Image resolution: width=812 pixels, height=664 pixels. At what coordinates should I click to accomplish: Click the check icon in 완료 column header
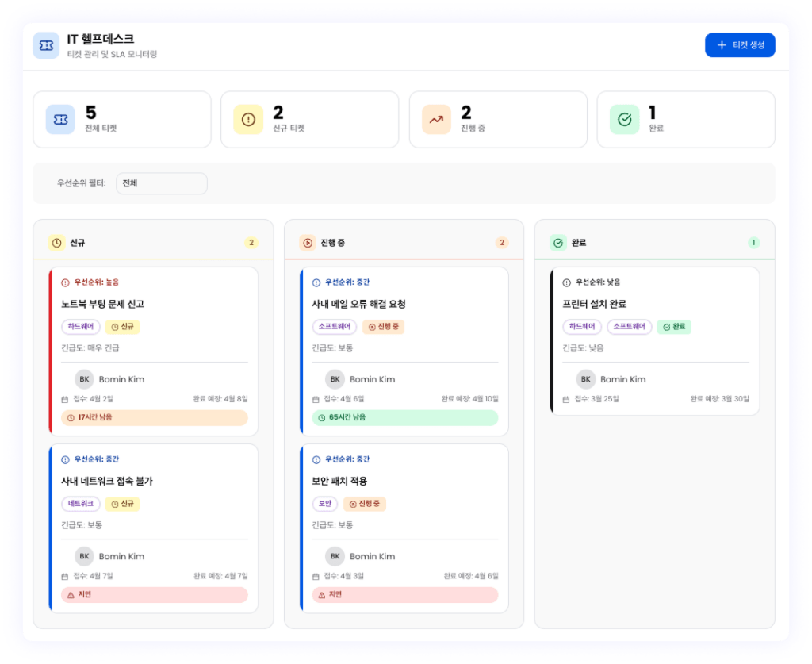(x=557, y=243)
